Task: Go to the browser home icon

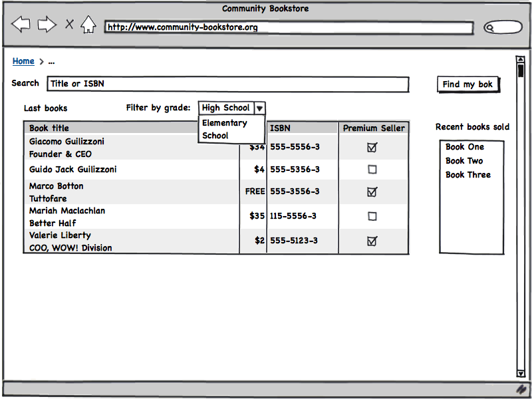Action: point(88,25)
